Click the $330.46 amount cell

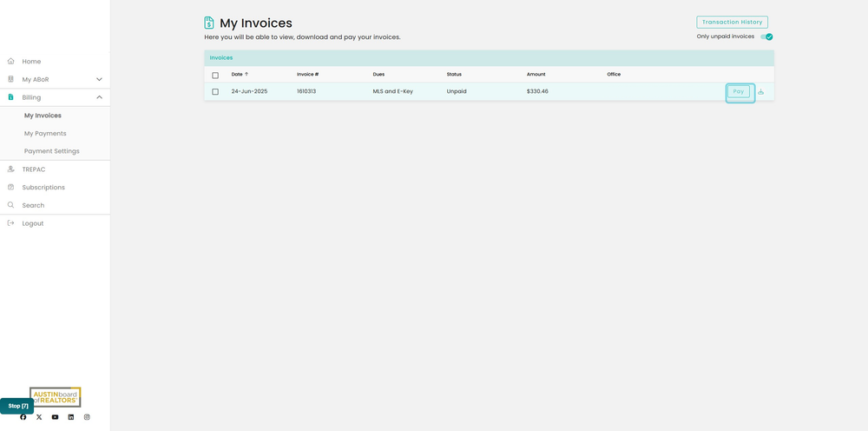(537, 91)
